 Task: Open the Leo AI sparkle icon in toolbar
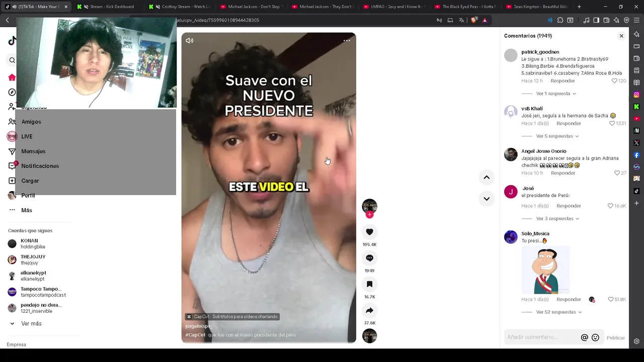616,20
